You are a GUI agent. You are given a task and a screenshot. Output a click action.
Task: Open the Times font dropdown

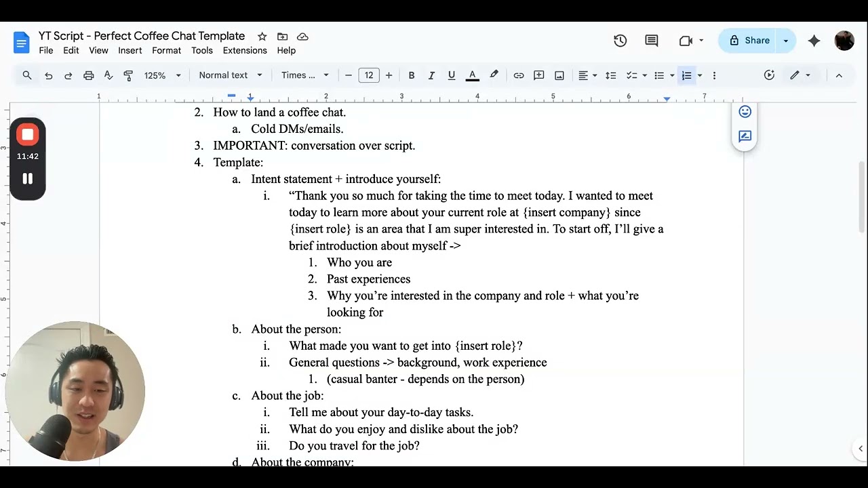click(x=305, y=75)
